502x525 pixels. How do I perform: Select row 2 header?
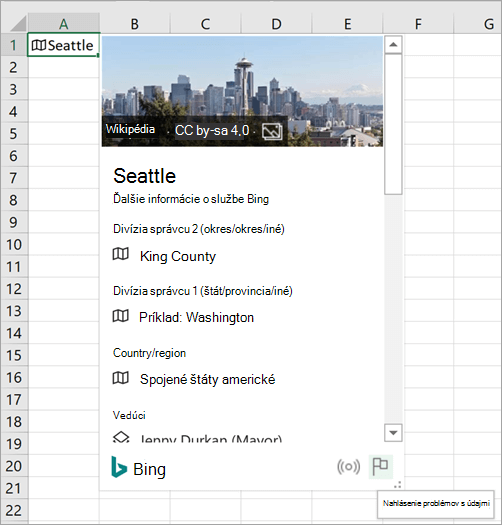14,67
